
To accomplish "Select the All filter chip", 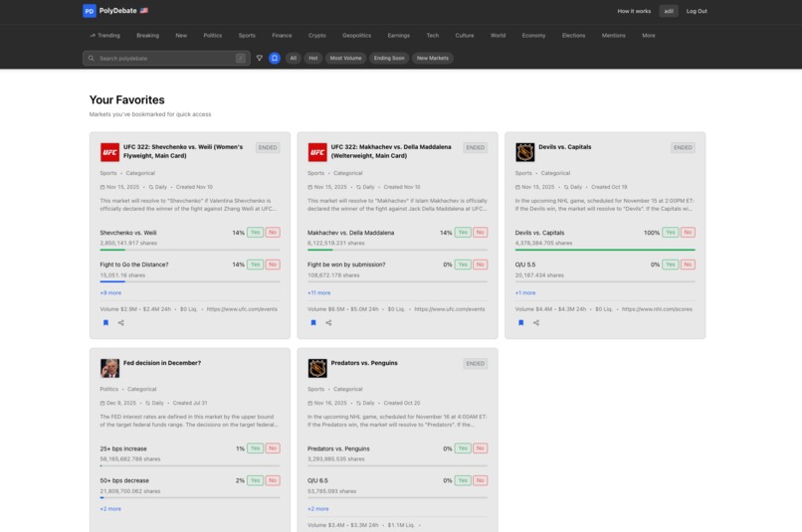I will [x=294, y=59].
